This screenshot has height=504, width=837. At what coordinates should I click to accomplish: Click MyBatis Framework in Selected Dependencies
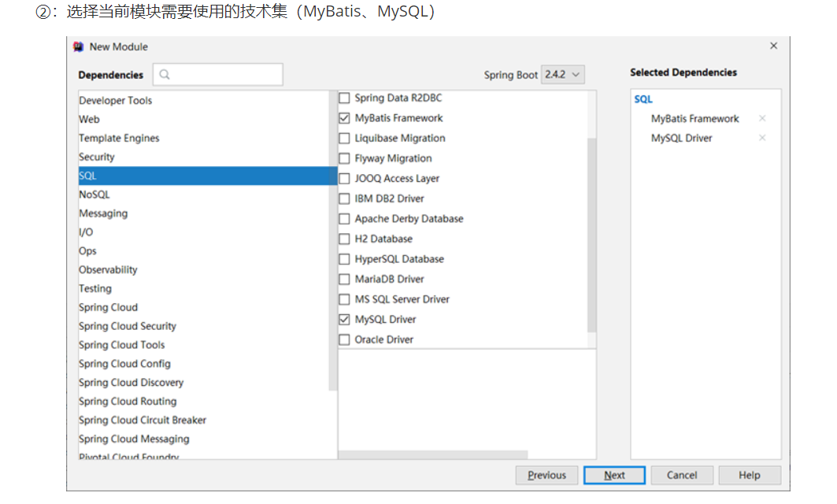pyautogui.click(x=694, y=119)
